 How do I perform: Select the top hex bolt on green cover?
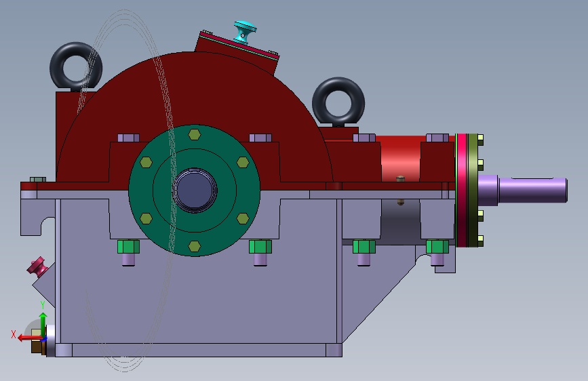[194, 134]
